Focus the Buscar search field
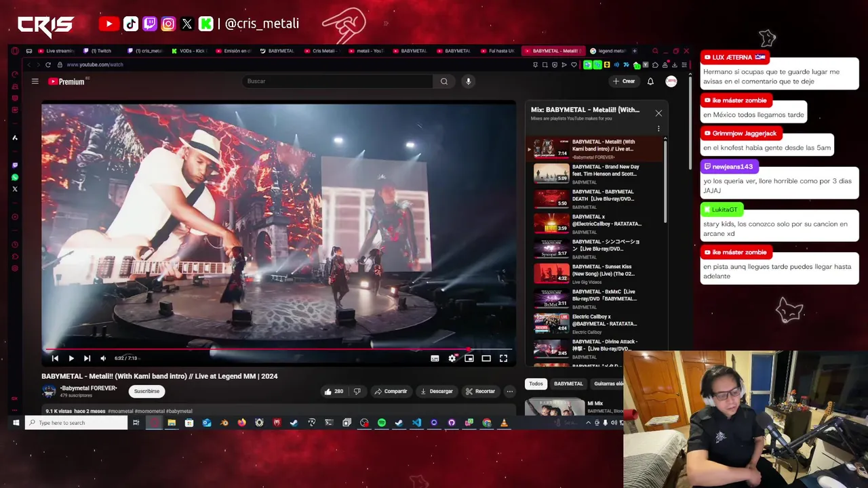This screenshot has height=488, width=868. (337, 81)
